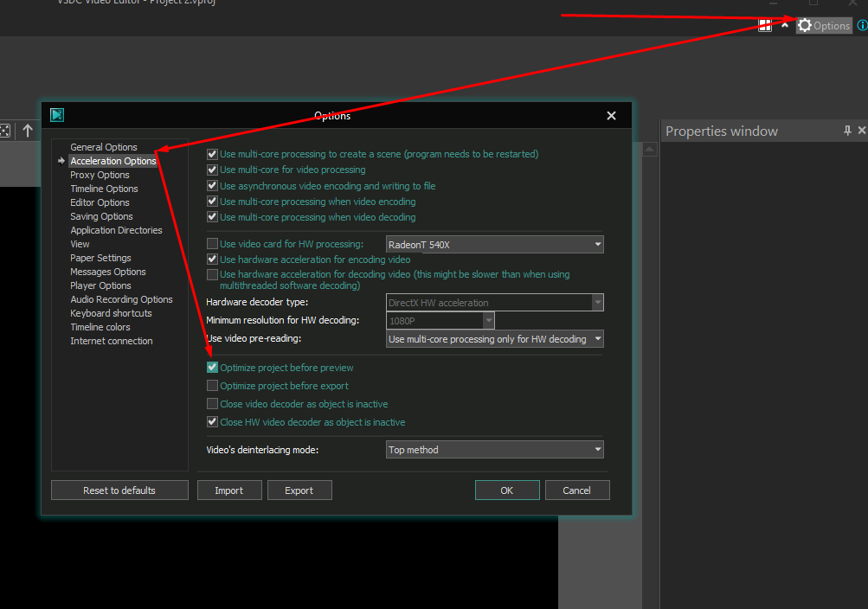This screenshot has width=868, height=609.
Task: Open Video's deinterlacing mode dropdown
Action: coord(494,450)
